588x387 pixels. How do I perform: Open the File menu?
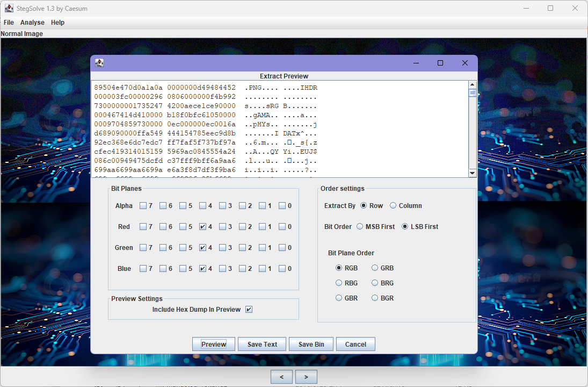pos(9,23)
